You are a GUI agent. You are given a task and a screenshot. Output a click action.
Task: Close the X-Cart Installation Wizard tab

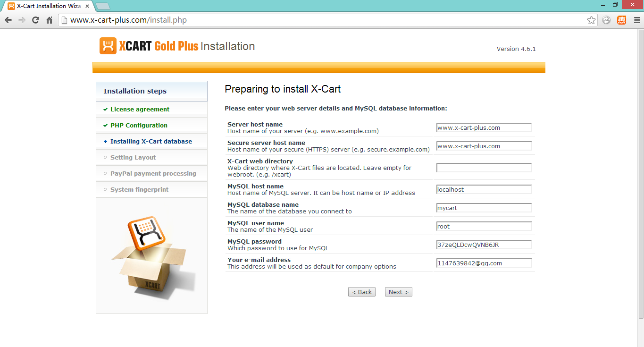(x=87, y=6)
